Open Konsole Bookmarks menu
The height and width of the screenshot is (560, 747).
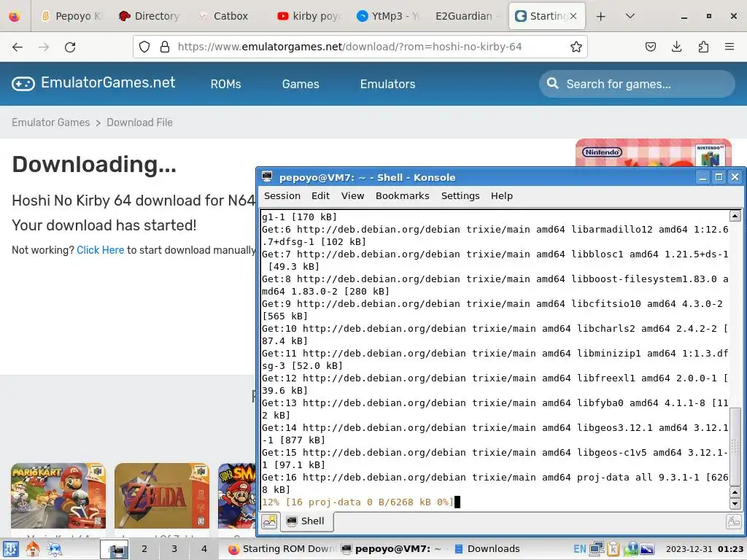click(x=402, y=195)
